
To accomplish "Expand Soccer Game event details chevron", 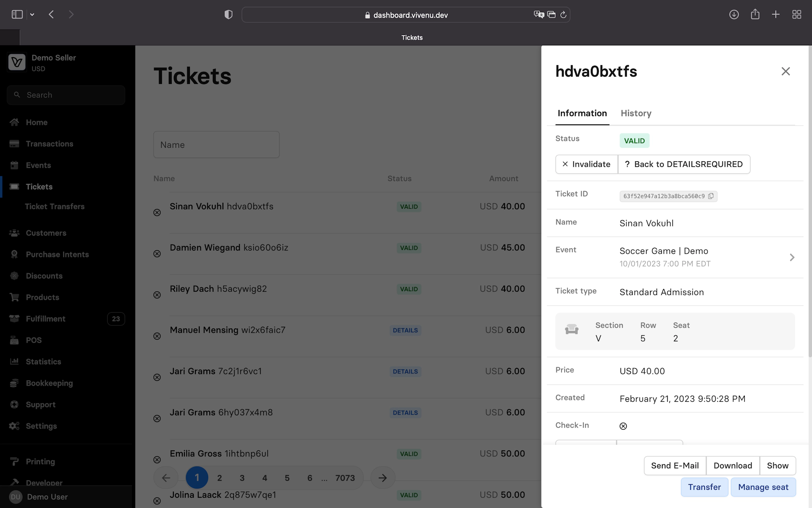I will (792, 257).
